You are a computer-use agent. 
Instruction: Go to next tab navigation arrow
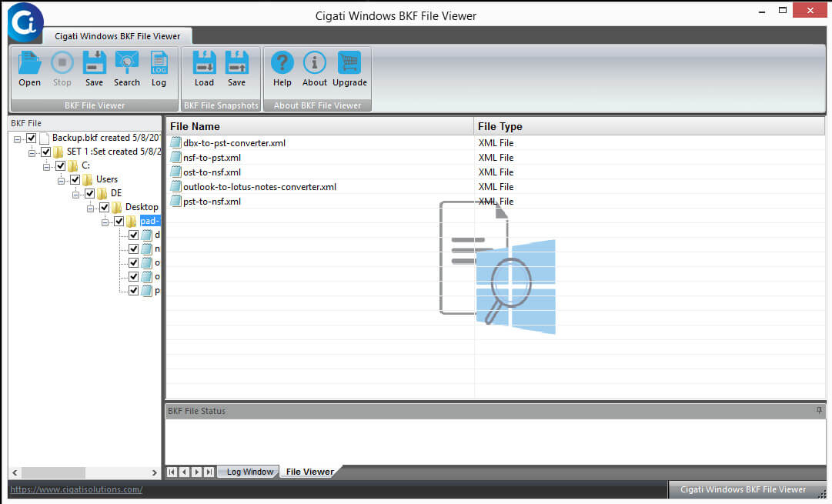tap(197, 472)
